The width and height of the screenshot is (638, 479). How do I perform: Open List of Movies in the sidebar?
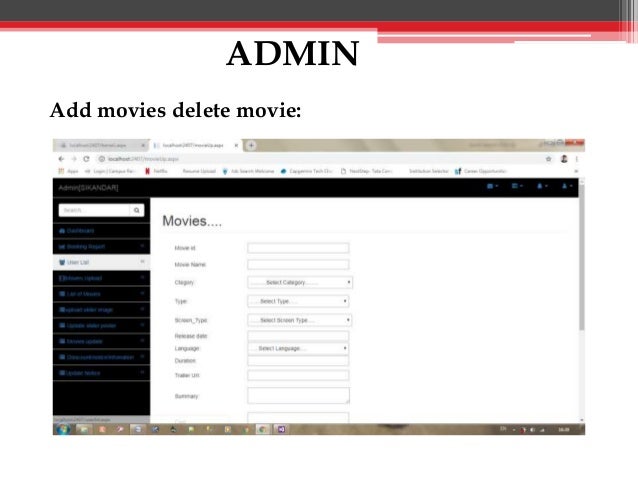(101, 294)
